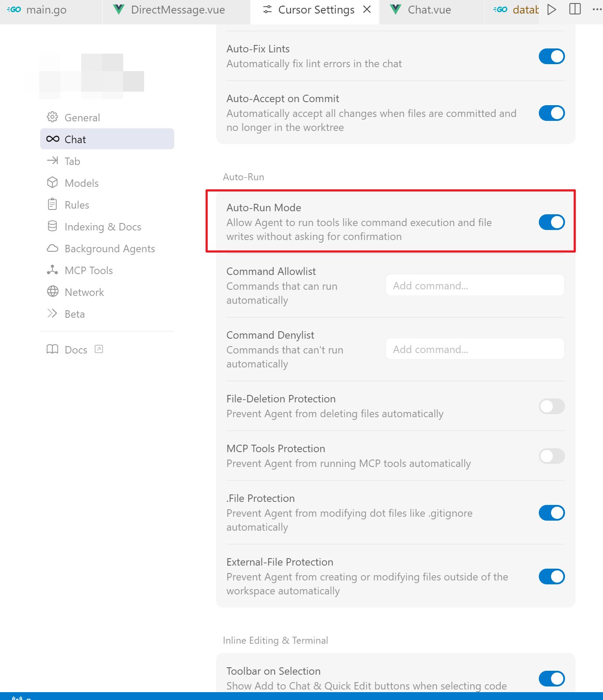This screenshot has width=603, height=700.
Task: Click the Vue icon on Chat.vue tab
Action: 396,10
